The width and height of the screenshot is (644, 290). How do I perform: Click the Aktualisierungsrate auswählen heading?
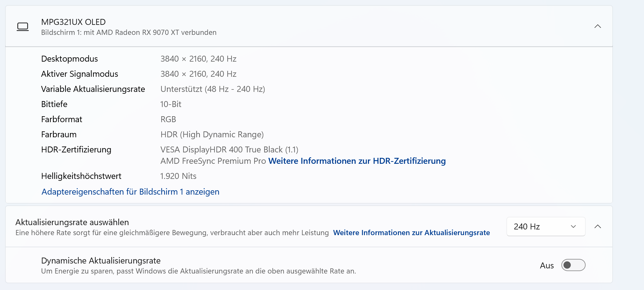[x=72, y=222]
